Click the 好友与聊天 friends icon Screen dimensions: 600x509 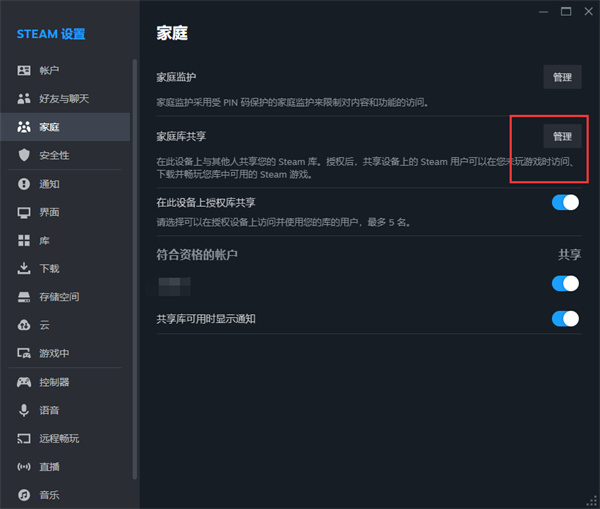24,99
